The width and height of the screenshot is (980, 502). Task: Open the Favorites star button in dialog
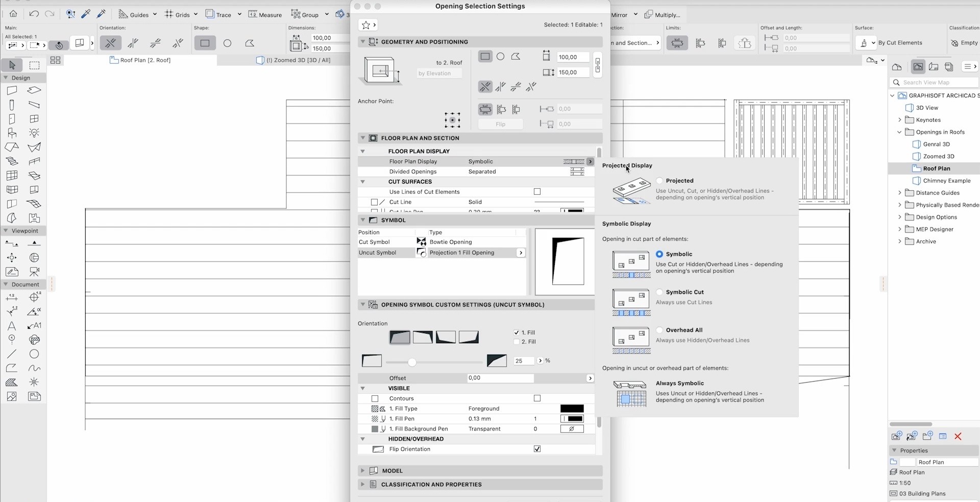click(x=369, y=25)
